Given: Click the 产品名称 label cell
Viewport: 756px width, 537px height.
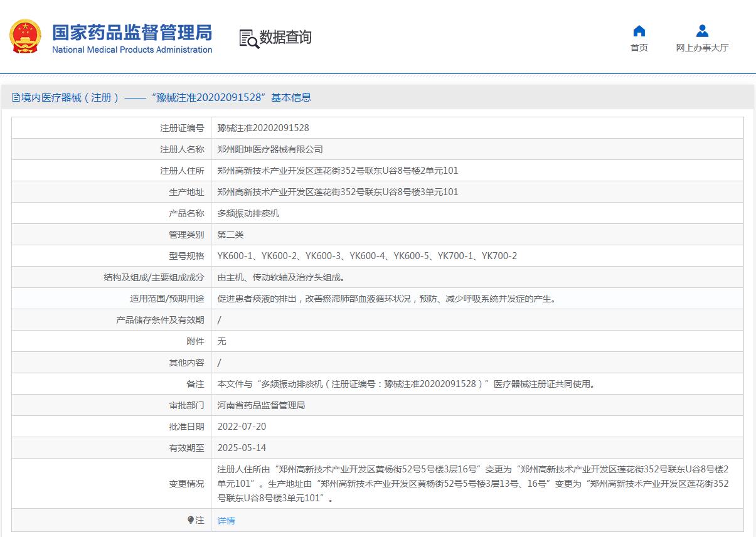Looking at the screenshot, I should click(111, 213).
